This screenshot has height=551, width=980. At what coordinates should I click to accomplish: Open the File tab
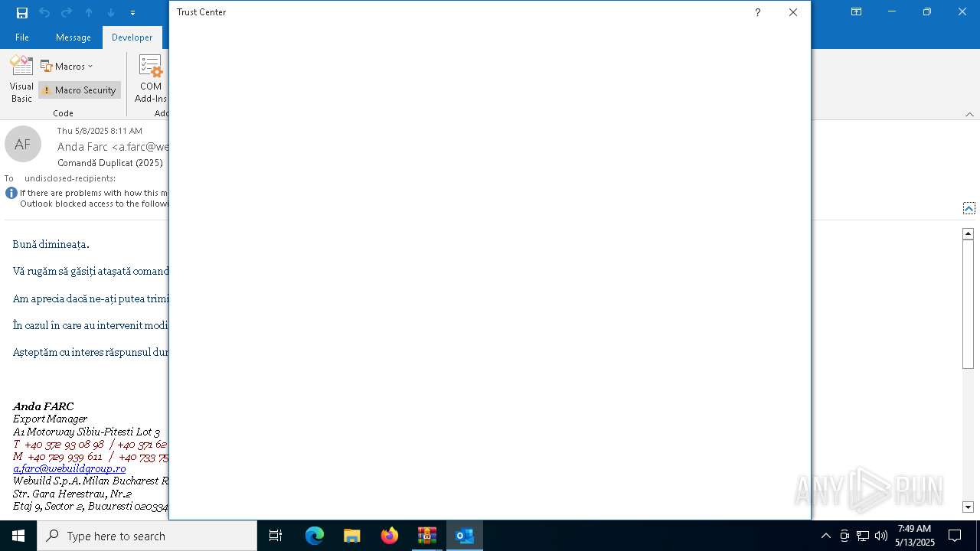pyautogui.click(x=22, y=37)
